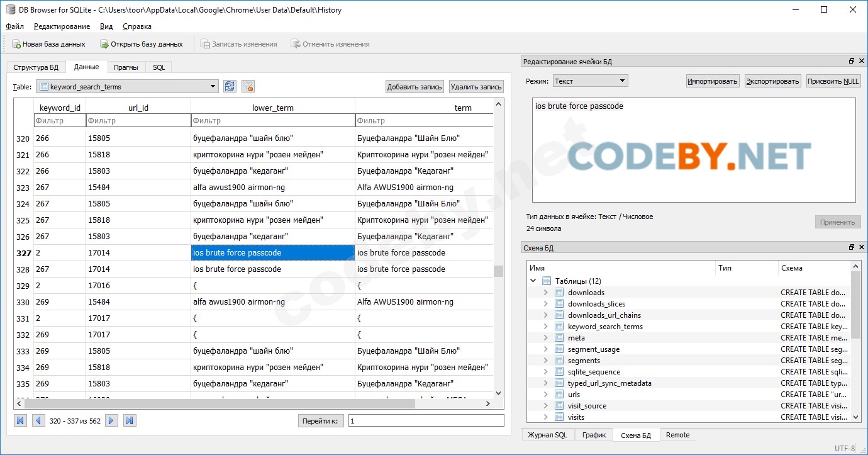The width and height of the screenshot is (868, 455).
Task: Go to previous page of records
Action: 38,420
